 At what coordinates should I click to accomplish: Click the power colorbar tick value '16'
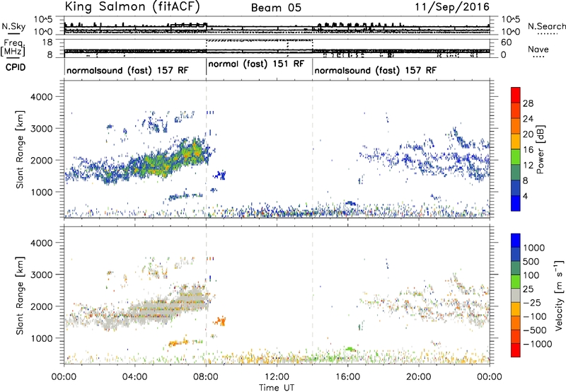click(528, 150)
